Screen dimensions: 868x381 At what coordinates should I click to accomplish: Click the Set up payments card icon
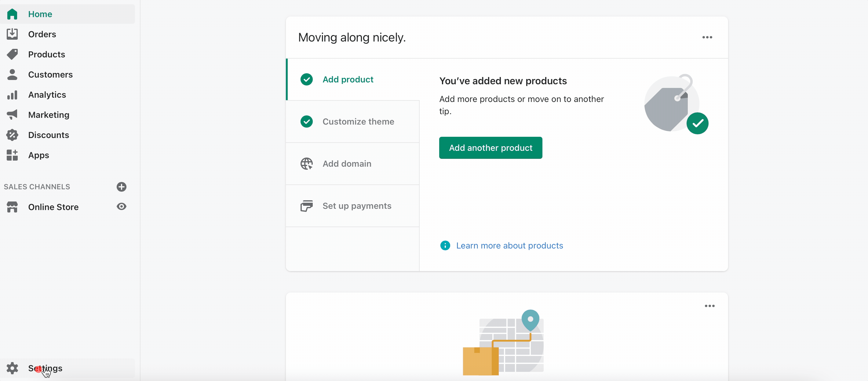(306, 205)
